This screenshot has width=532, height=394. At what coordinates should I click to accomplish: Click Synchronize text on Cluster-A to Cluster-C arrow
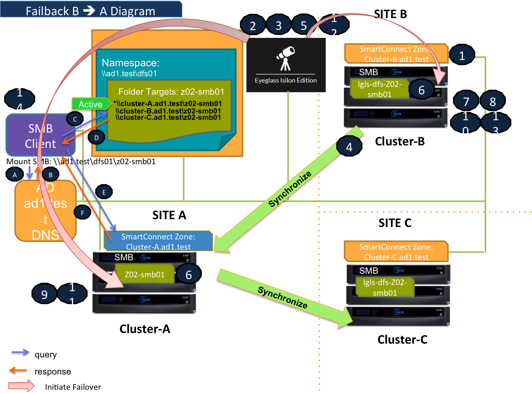coord(282,297)
